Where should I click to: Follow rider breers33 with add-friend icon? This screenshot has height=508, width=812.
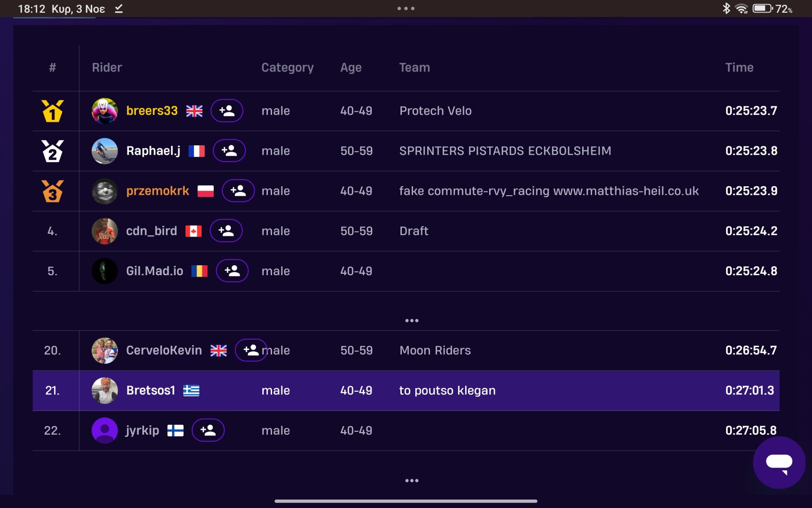(x=226, y=111)
